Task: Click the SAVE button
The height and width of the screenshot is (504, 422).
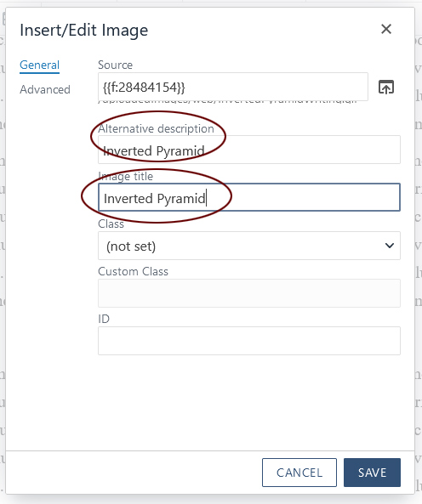Action: click(x=372, y=473)
